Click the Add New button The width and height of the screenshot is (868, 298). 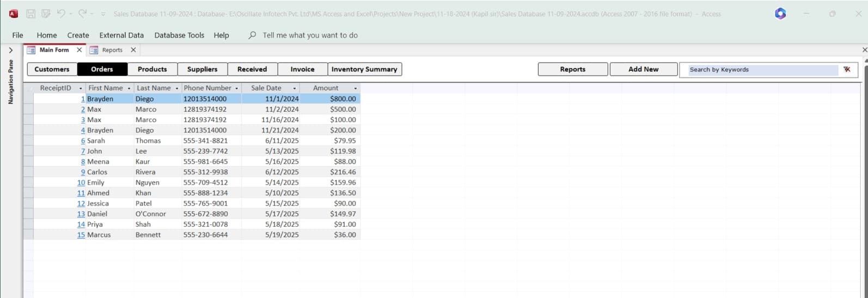(644, 69)
